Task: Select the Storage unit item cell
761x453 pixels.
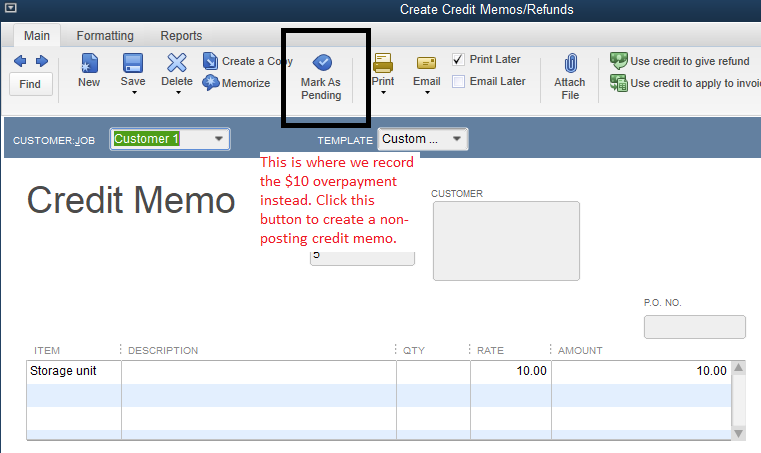Action: tap(74, 371)
